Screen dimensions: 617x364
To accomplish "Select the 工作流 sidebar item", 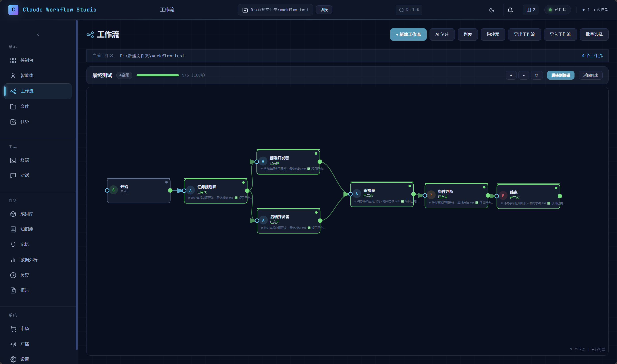I will pyautogui.click(x=38, y=91).
